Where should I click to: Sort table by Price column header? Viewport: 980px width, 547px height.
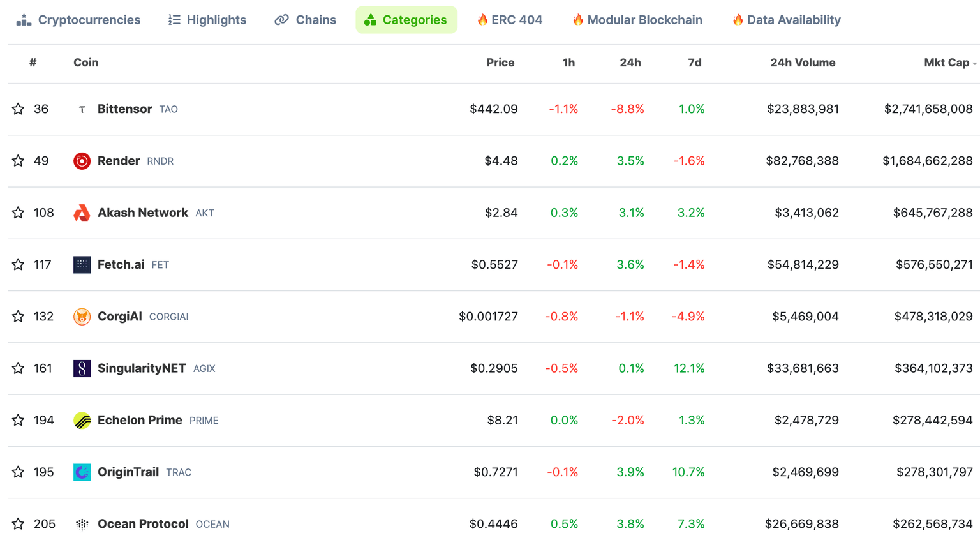click(x=500, y=63)
